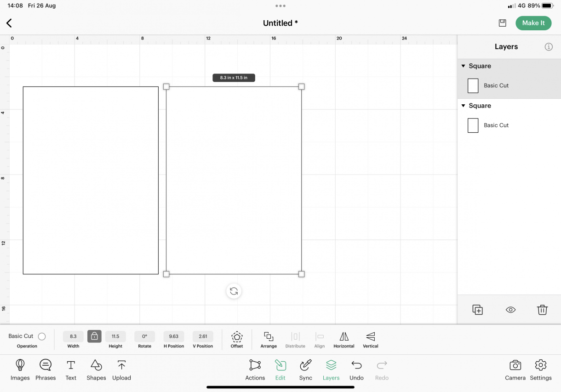This screenshot has height=392, width=561.
Task: Open the Sync tab
Action: tap(306, 370)
